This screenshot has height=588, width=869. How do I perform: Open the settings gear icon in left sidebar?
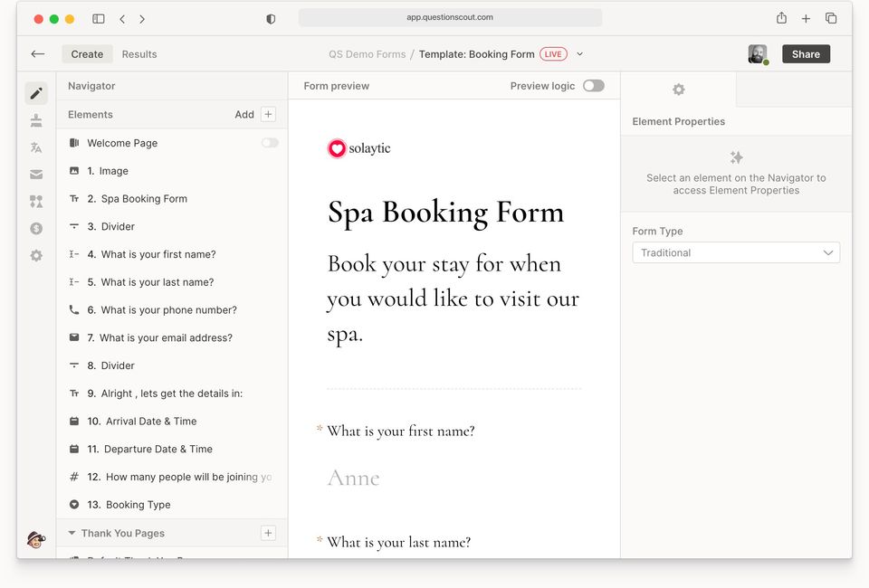click(x=36, y=255)
